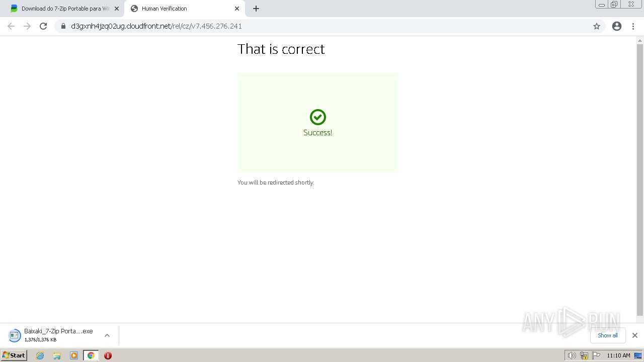Click the Human Verification tab favicon
The height and width of the screenshot is (362, 644).
pos(134,9)
